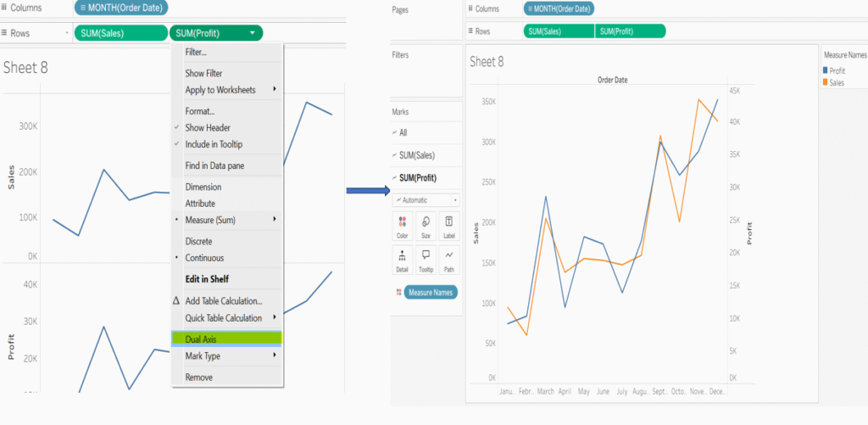The height and width of the screenshot is (425, 868).
Task: Select Remove in the context menu
Action: point(198,377)
